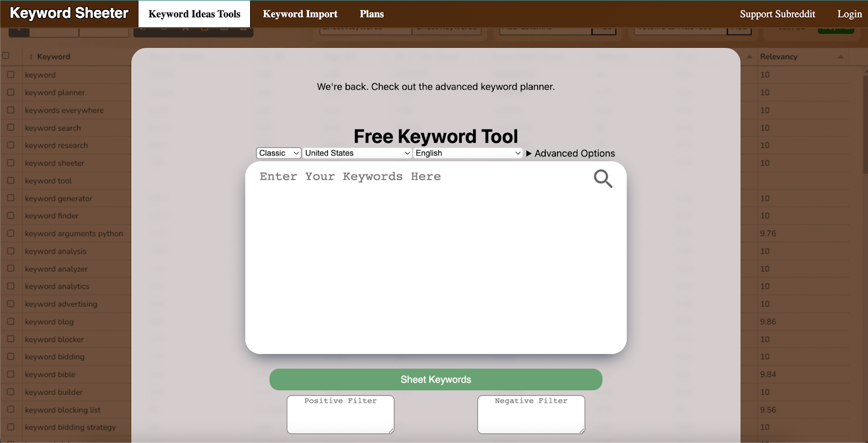Click the 9.84 relevancy value
This screenshot has height=443, width=868.
coord(768,374)
